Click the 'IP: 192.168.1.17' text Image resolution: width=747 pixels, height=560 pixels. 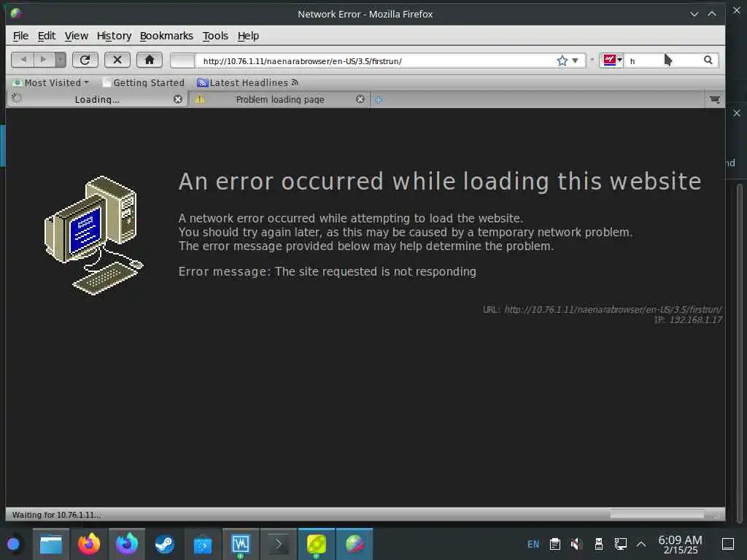687,320
